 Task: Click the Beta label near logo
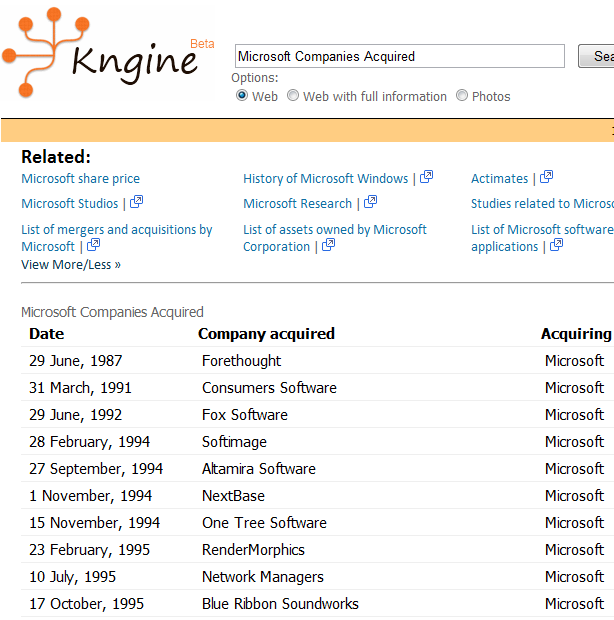pos(202,43)
